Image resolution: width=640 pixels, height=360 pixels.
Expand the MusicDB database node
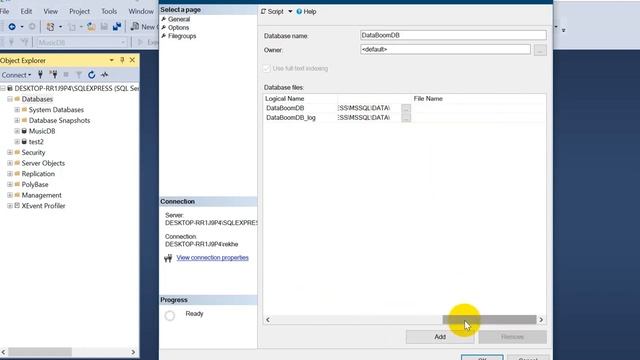pos(17,131)
